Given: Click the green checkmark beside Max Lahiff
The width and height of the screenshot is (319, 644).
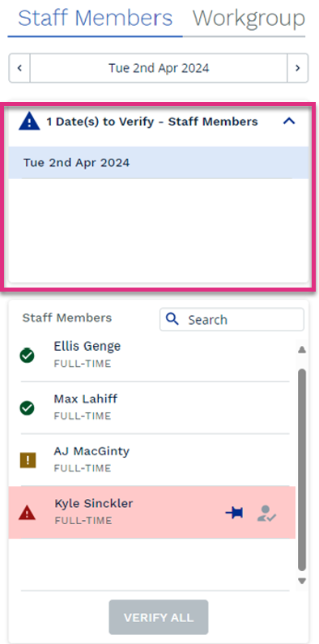Looking at the screenshot, I should [27, 407].
